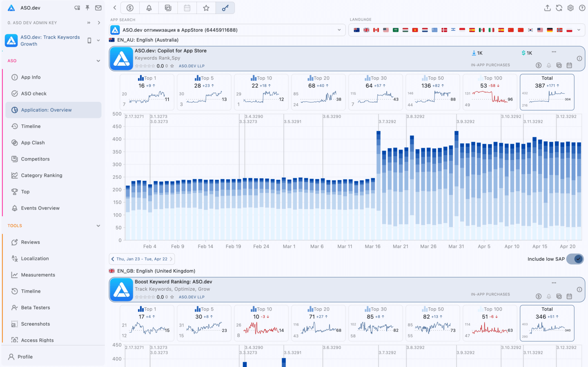Screen dimensions: 588x367
Task: Open the ASO.DEV LLP developer link
Action: (x=192, y=66)
